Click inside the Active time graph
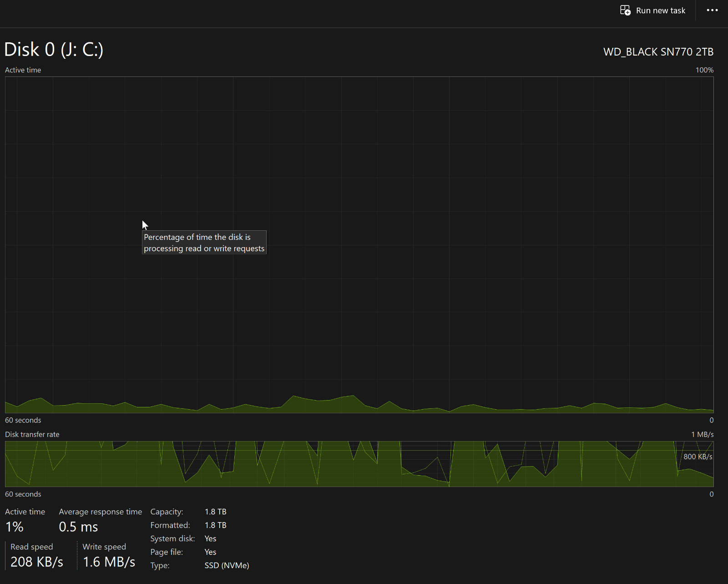Viewport: 728px width, 584px height. click(359, 245)
